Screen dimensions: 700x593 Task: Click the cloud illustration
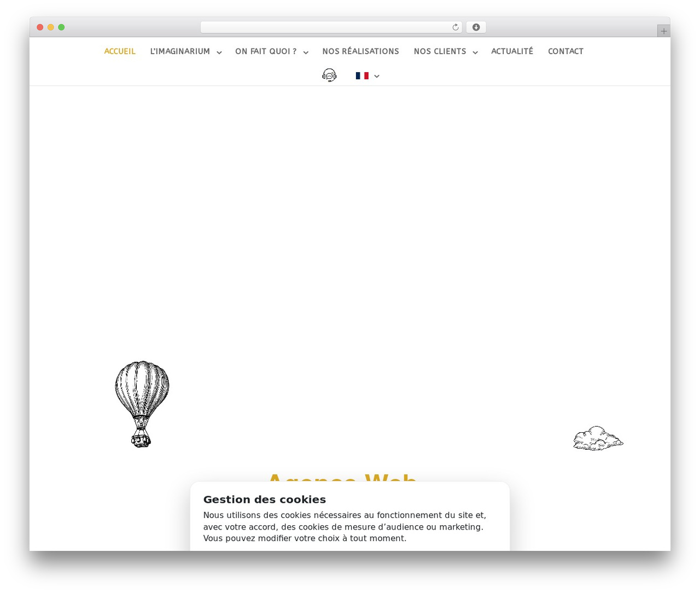tap(598, 438)
